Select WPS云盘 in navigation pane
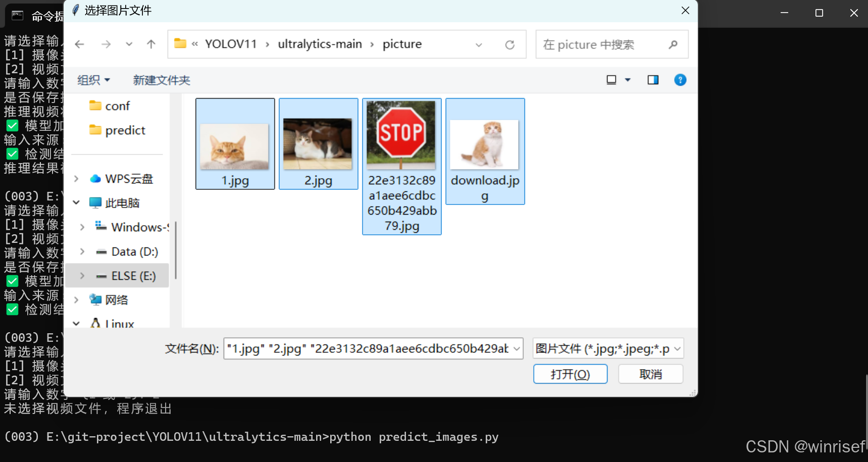868x462 pixels. (x=121, y=179)
